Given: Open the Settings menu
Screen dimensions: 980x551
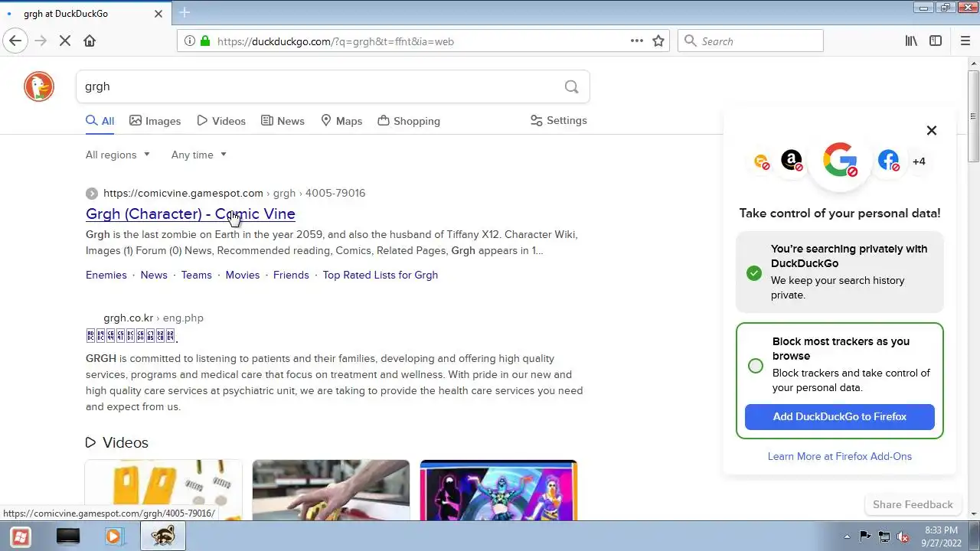Looking at the screenshot, I should 558,120.
